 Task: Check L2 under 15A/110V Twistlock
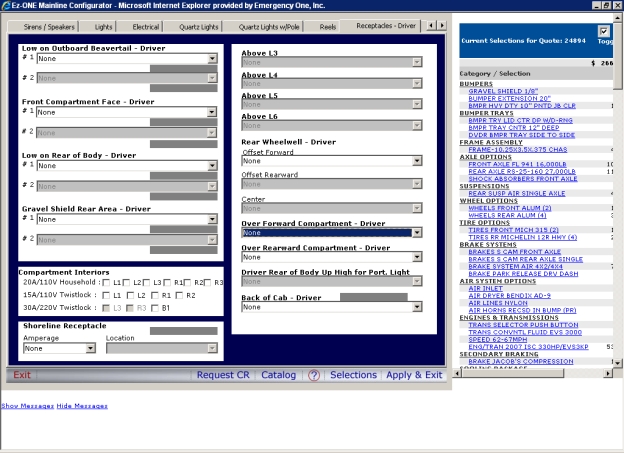click(x=131, y=295)
